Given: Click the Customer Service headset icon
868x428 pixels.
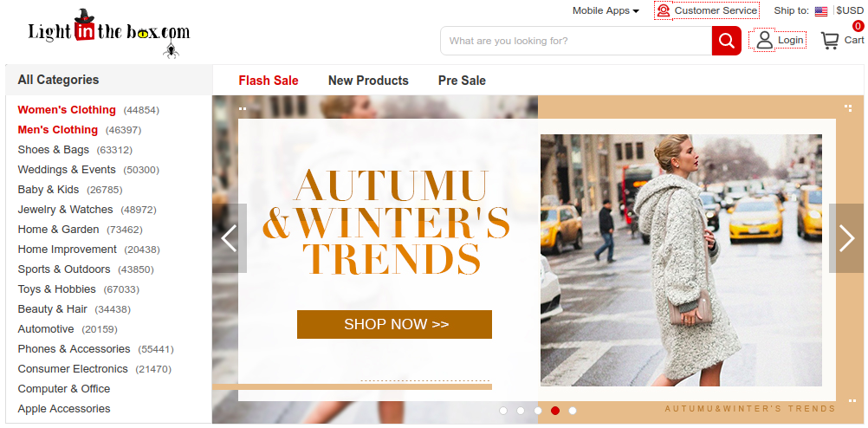Looking at the screenshot, I should point(664,10).
